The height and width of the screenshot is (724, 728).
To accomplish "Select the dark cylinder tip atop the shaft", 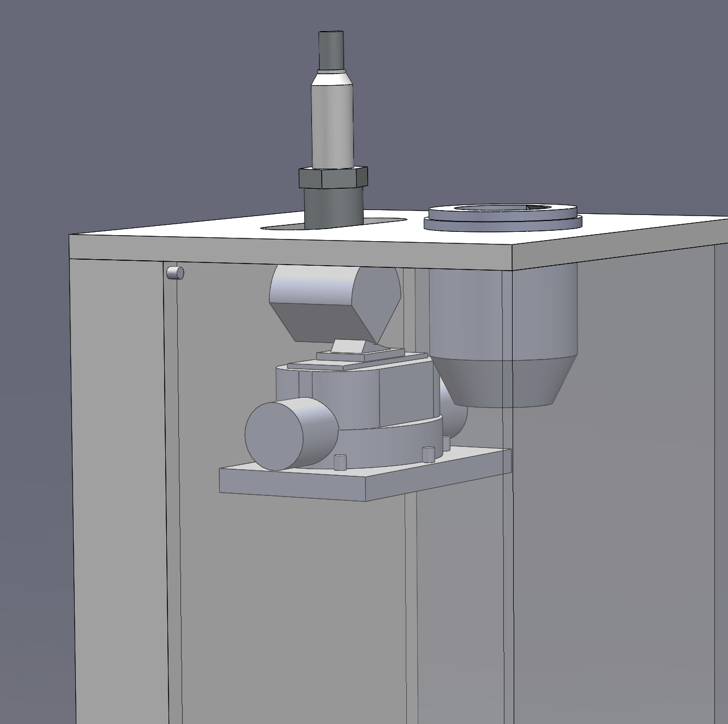I will tap(332, 51).
